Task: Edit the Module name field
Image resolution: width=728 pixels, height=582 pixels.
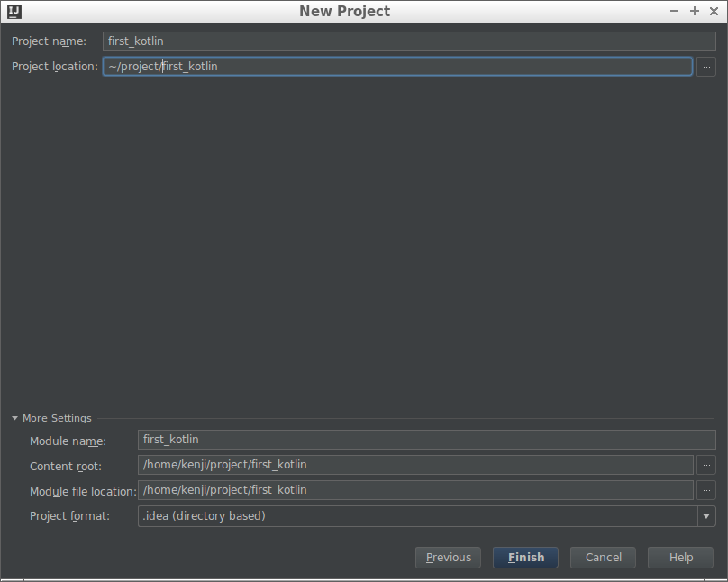Action: point(427,440)
